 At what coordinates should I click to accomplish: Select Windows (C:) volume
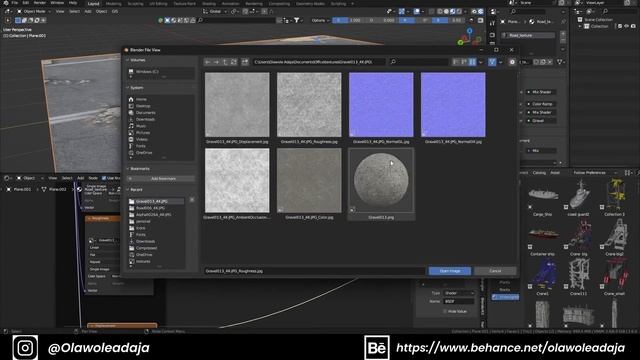point(160,71)
